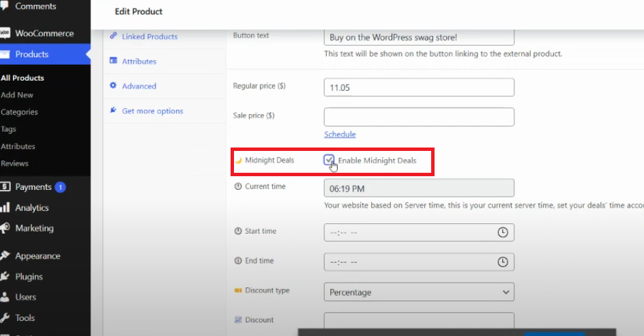Click the Plugins plug icon
Screen dimensions: 644x336
(5, 277)
